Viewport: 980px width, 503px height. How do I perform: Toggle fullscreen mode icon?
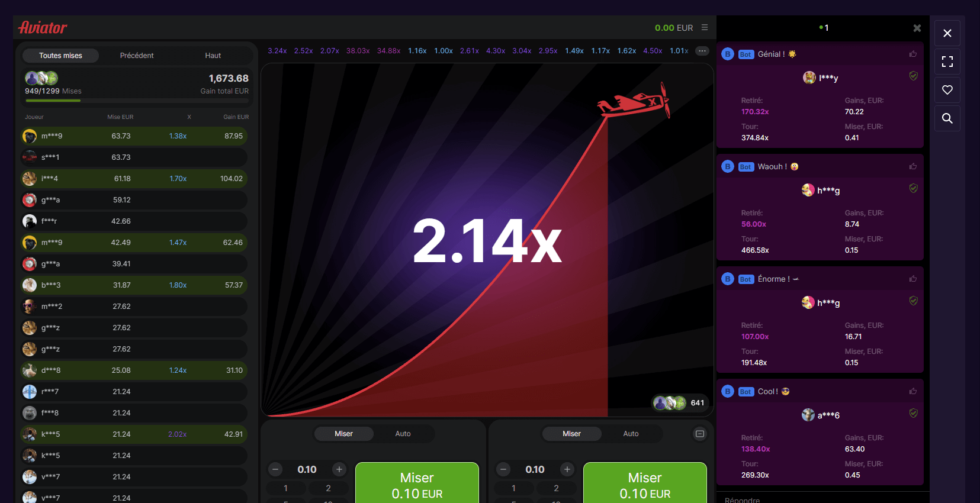(x=947, y=62)
